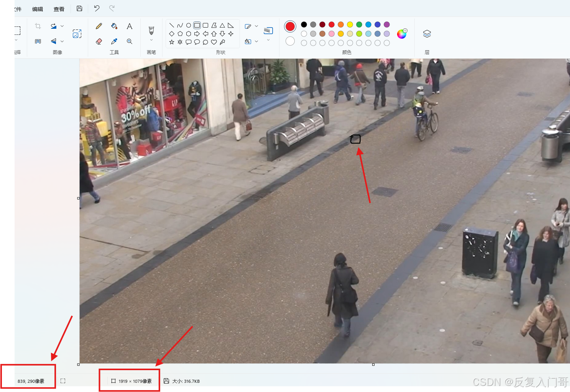Viewport: 570px width, 392px height.
Task: Select the Triangle shape
Action: click(x=222, y=25)
